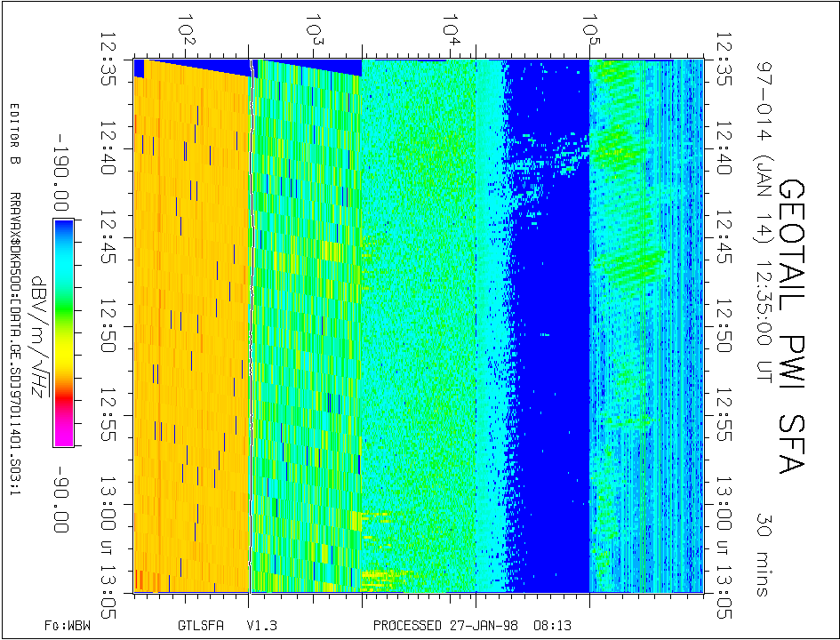Click the 10⁵ frequency axis label
The width and height of the screenshot is (840, 640).
[588, 34]
